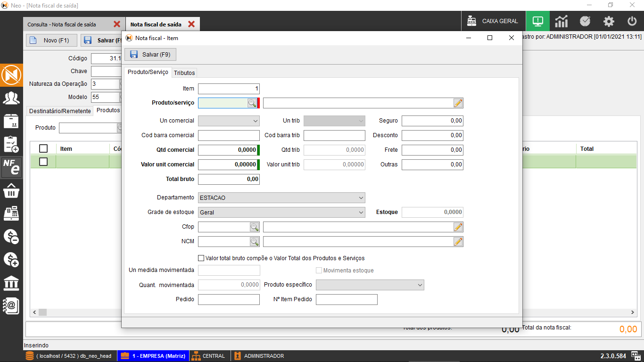Close the Consulta - Nota fiscal de saída tab

click(x=117, y=24)
